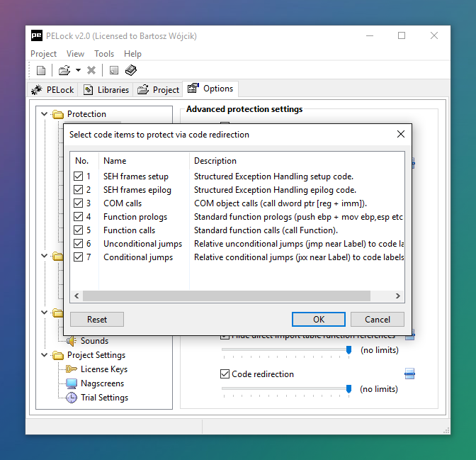Viewport: 476px width, 460px height.
Task: Toggle the Code redirection checkbox
Action: click(225, 374)
